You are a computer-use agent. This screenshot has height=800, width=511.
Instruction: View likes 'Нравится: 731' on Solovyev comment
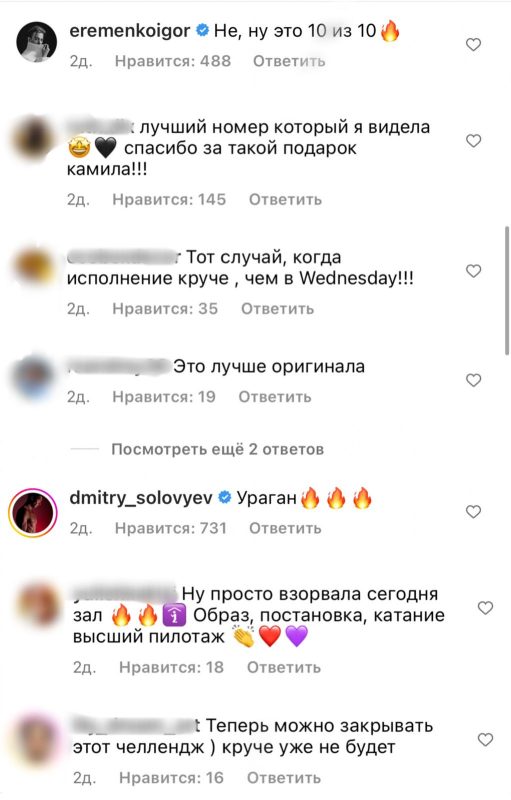tap(170, 528)
